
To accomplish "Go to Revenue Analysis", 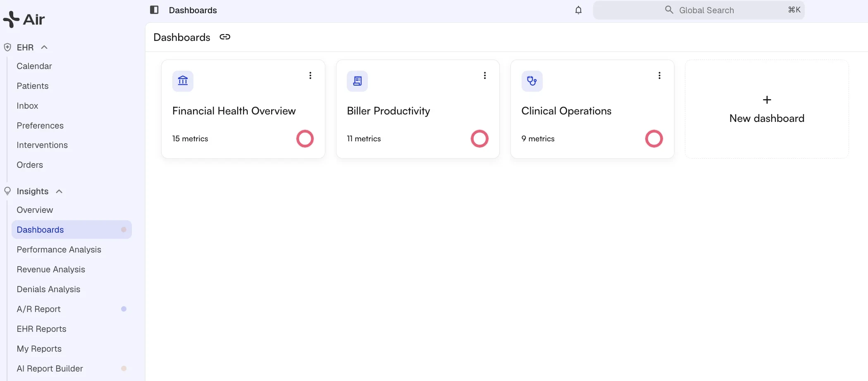I will (51, 269).
